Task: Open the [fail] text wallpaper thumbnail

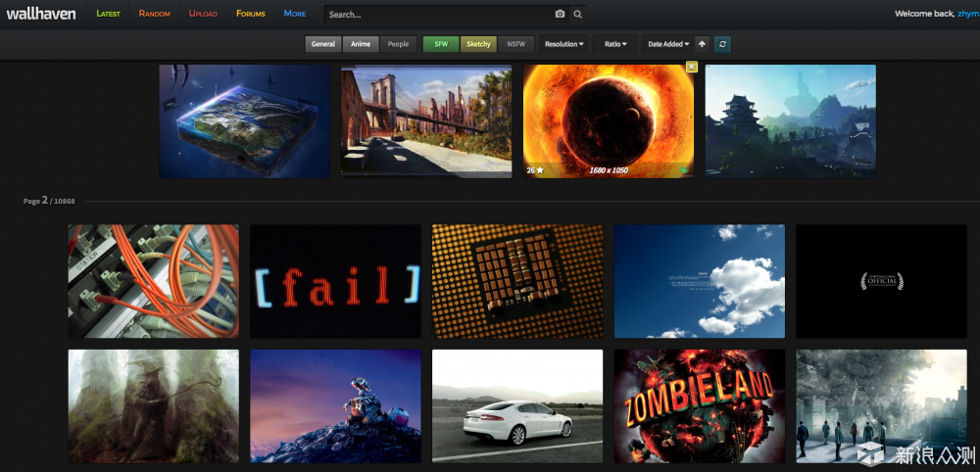Action: [x=335, y=282]
